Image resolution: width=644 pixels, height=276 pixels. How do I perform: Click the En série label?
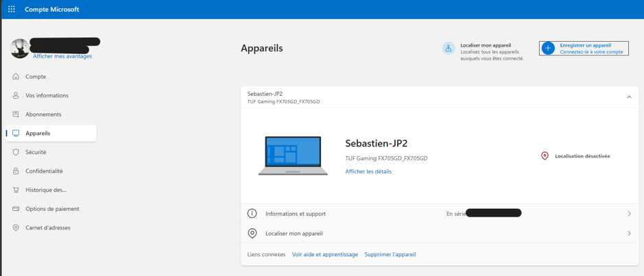(456, 214)
